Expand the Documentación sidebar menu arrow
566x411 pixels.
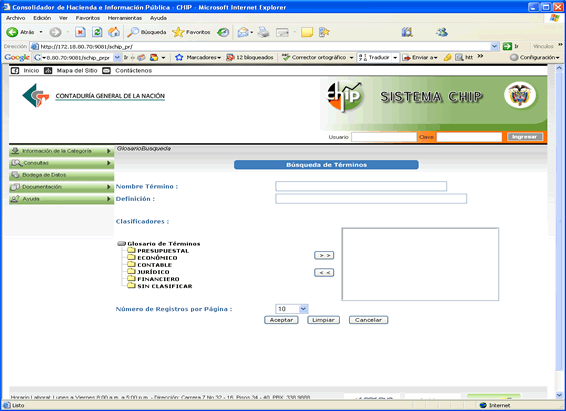[x=109, y=187]
